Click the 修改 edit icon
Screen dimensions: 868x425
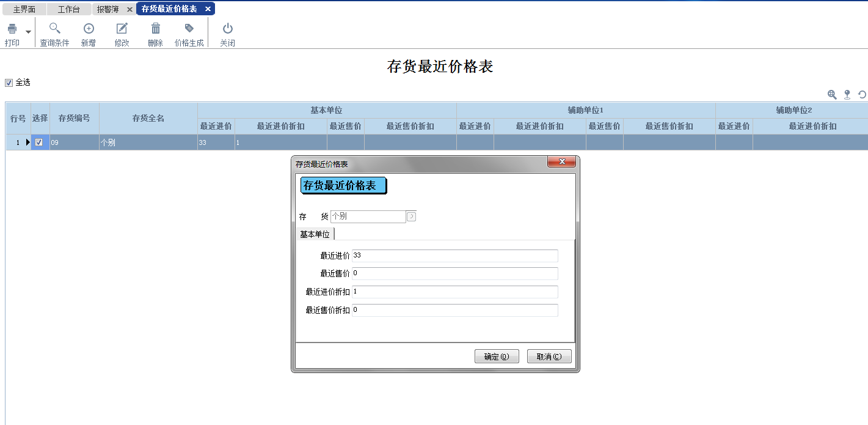pyautogui.click(x=122, y=29)
